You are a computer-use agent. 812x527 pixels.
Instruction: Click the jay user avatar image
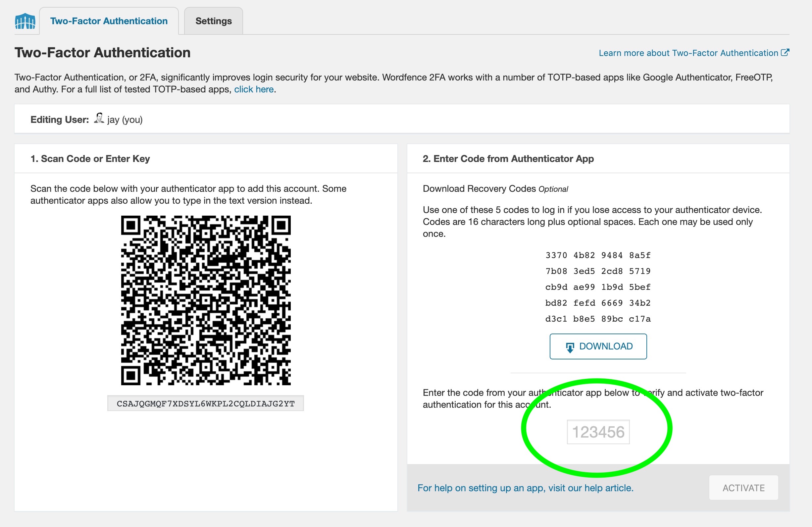coord(99,119)
